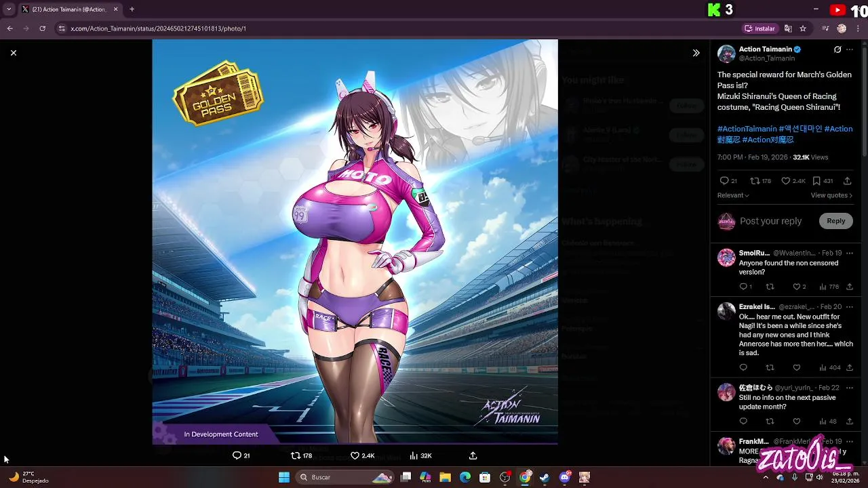The image size is (868, 488).
Task: Click the #ActionTaimanin hashtag
Action: [747, 129]
